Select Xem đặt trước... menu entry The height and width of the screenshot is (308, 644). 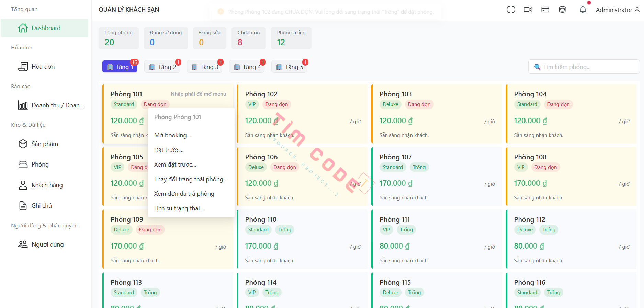click(x=191, y=164)
